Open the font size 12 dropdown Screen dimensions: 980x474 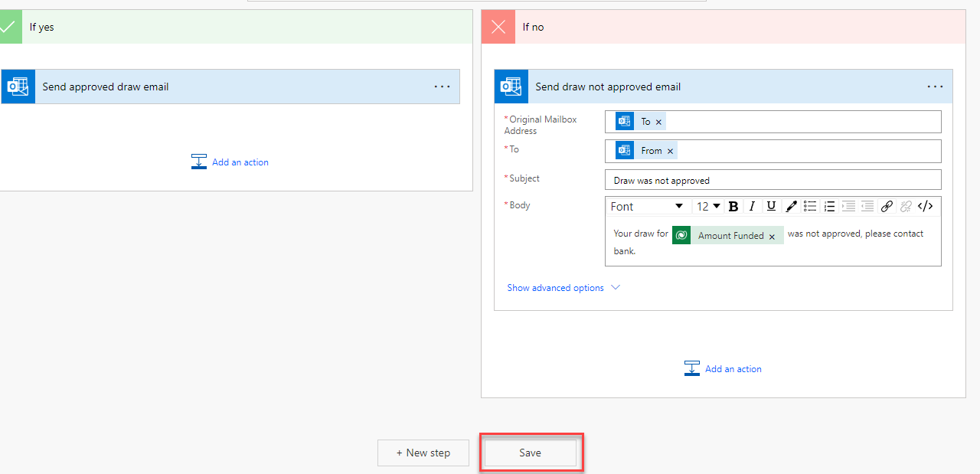pos(708,206)
